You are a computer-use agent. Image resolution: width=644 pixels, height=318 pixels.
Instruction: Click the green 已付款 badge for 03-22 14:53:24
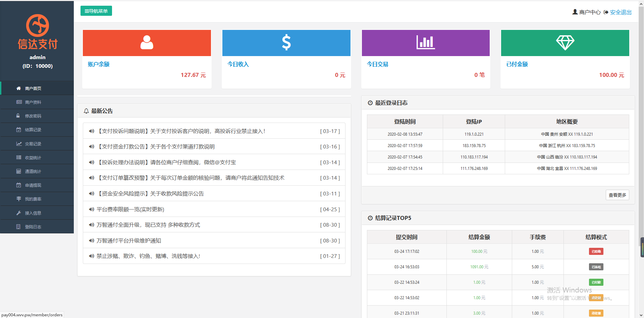(x=596, y=282)
